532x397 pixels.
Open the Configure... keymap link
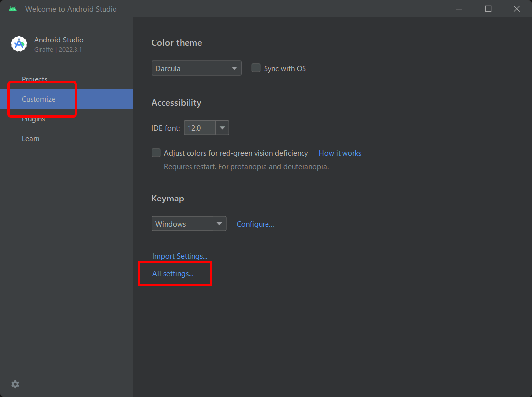(x=256, y=224)
